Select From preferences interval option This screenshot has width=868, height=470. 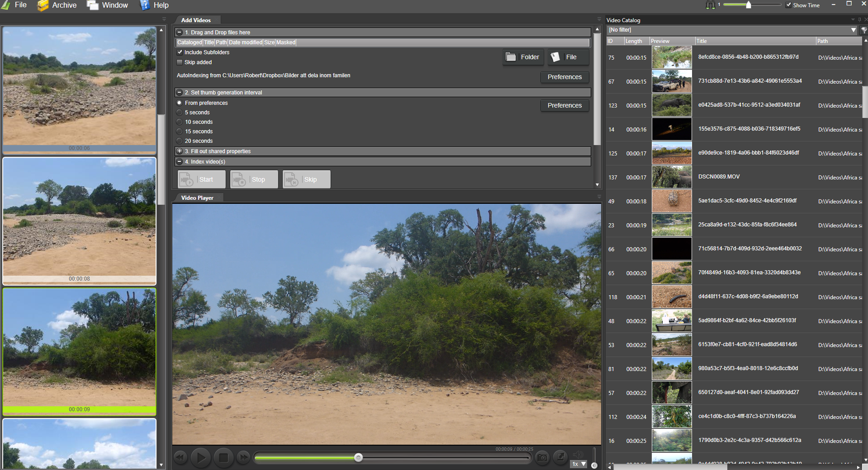point(180,103)
